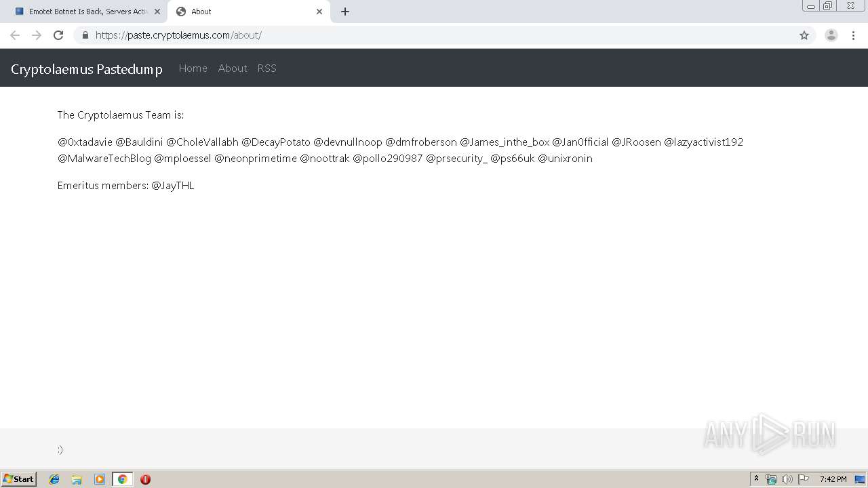Click the Chrome taskbar icon
This screenshot has width=868, height=488.
[122, 479]
